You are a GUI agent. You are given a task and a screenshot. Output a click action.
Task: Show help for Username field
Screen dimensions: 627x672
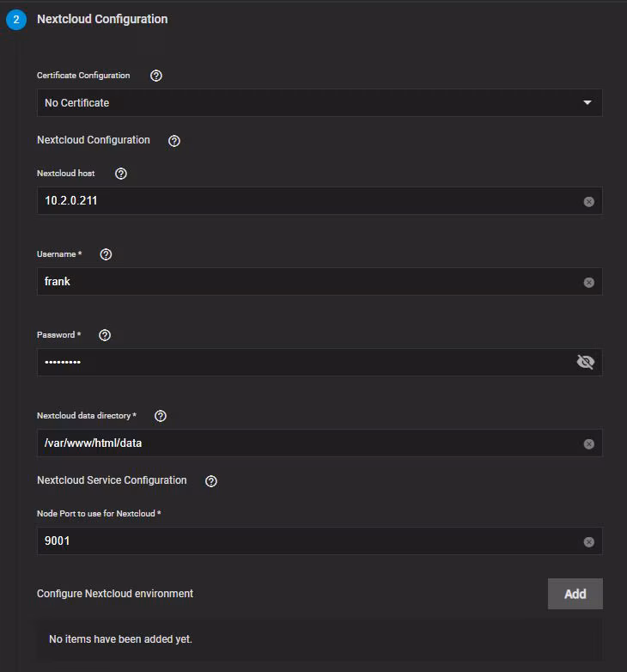(107, 254)
